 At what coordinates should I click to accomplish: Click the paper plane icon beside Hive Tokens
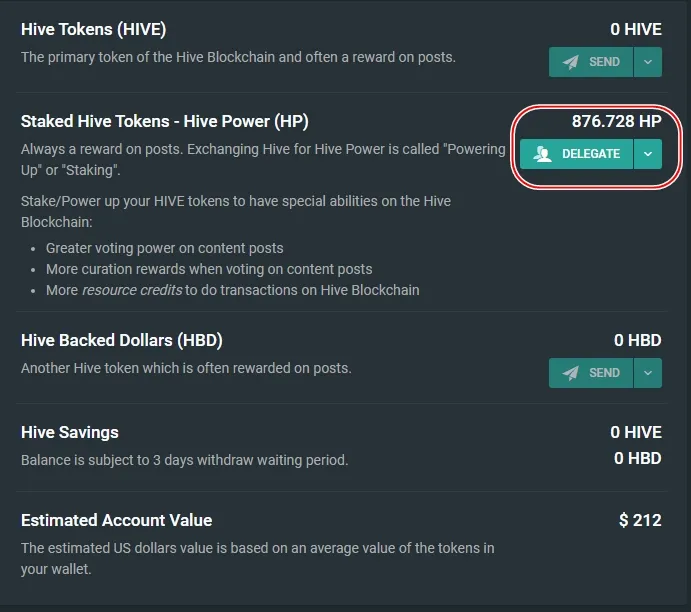click(571, 62)
